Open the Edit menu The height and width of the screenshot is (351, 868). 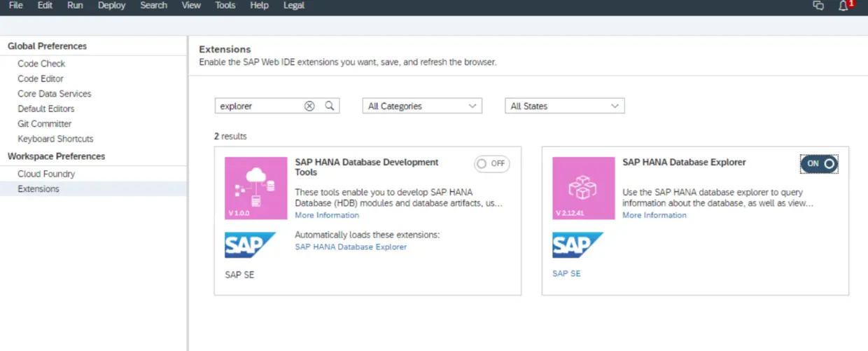click(x=45, y=6)
